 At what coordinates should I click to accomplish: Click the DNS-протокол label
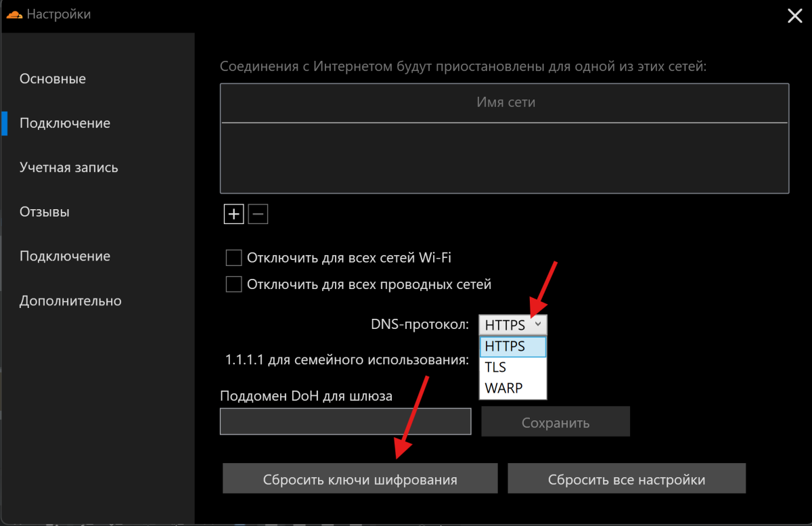[420, 325]
